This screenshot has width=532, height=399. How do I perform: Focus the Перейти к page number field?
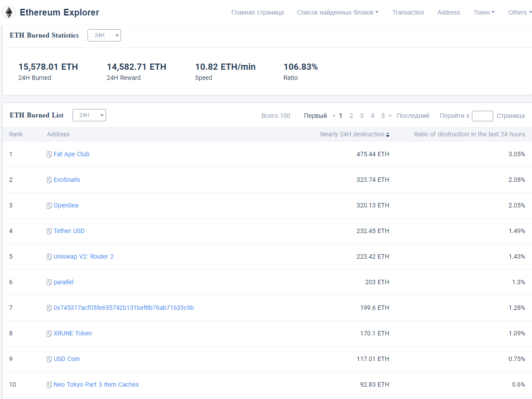tap(483, 116)
